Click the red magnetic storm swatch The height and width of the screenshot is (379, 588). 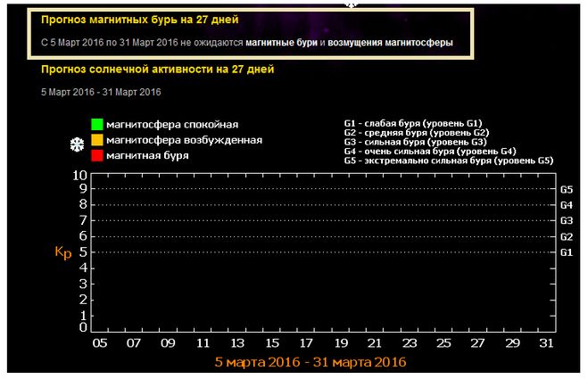(x=96, y=155)
